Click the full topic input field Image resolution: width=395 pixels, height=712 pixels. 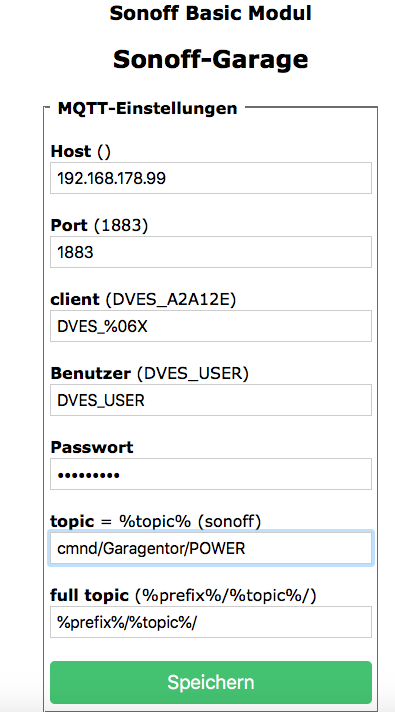211,622
